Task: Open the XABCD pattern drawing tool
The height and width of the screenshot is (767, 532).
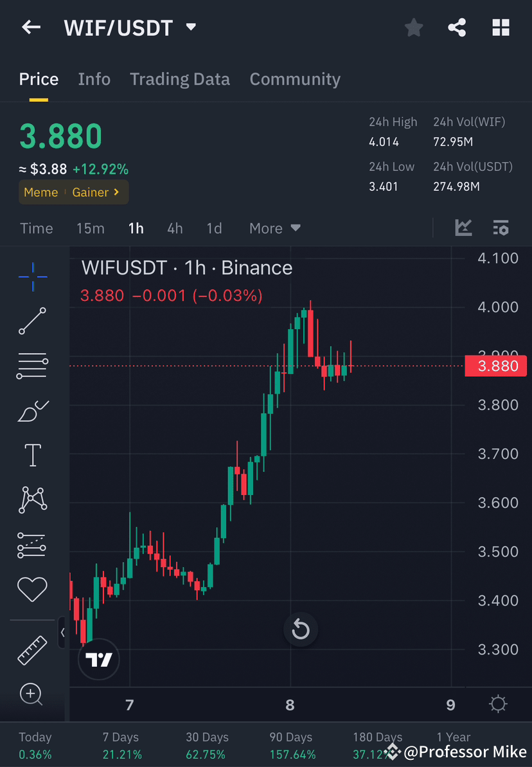Action: (x=31, y=500)
